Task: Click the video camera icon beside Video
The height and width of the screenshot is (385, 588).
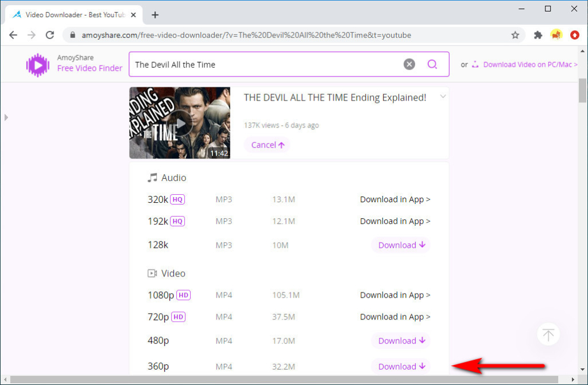Action: [152, 273]
